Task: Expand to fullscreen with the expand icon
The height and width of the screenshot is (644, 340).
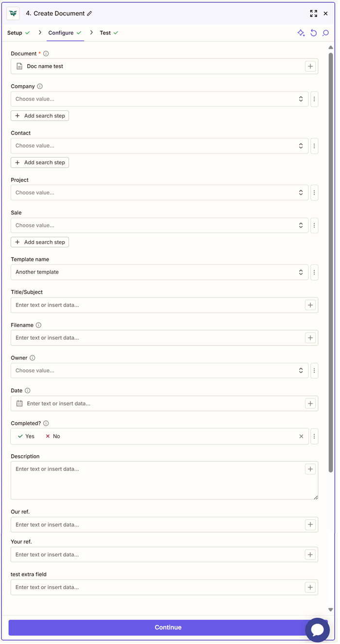Action: [313, 13]
